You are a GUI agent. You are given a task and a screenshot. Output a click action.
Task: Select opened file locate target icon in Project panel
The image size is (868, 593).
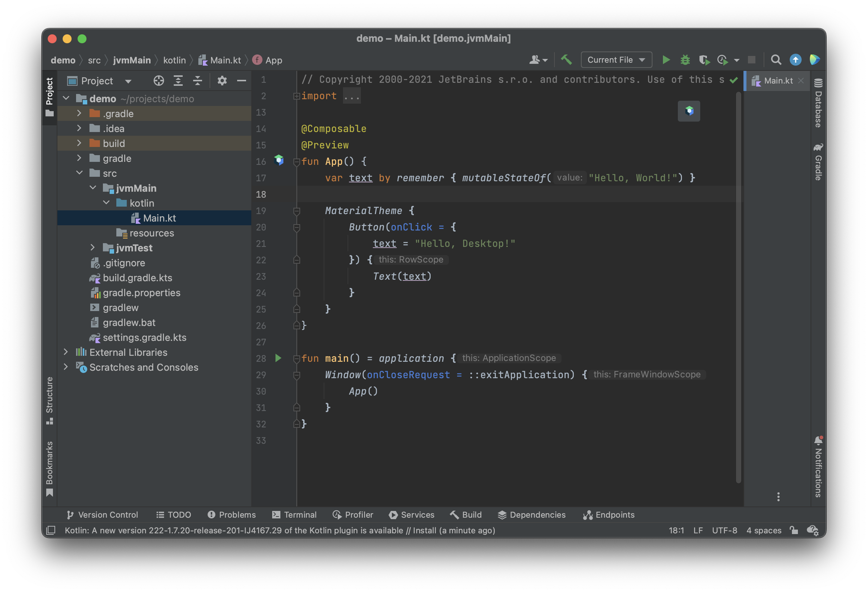click(x=159, y=81)
